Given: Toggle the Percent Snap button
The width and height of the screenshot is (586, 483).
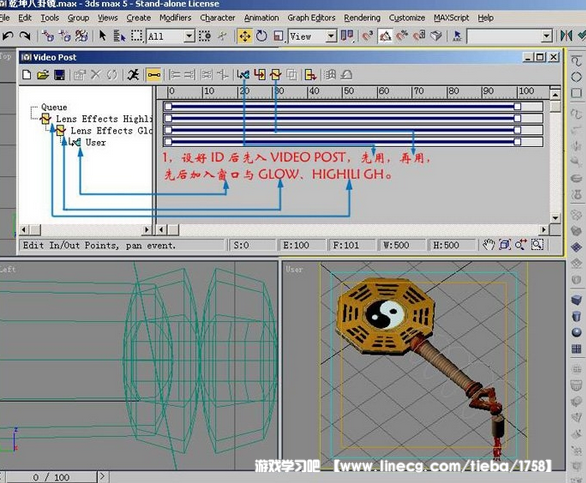Looking at the screenshot, I should pyautogui.click(x=402, y=36).
